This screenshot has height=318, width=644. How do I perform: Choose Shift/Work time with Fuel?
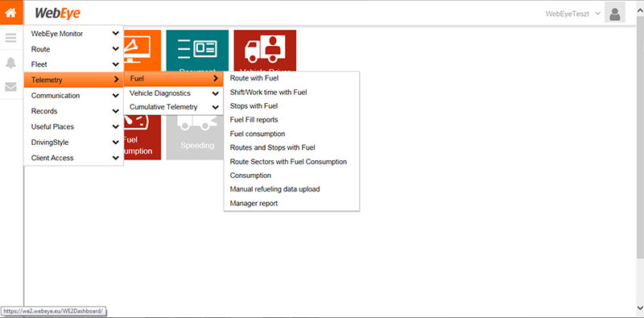tap(268, 92)
